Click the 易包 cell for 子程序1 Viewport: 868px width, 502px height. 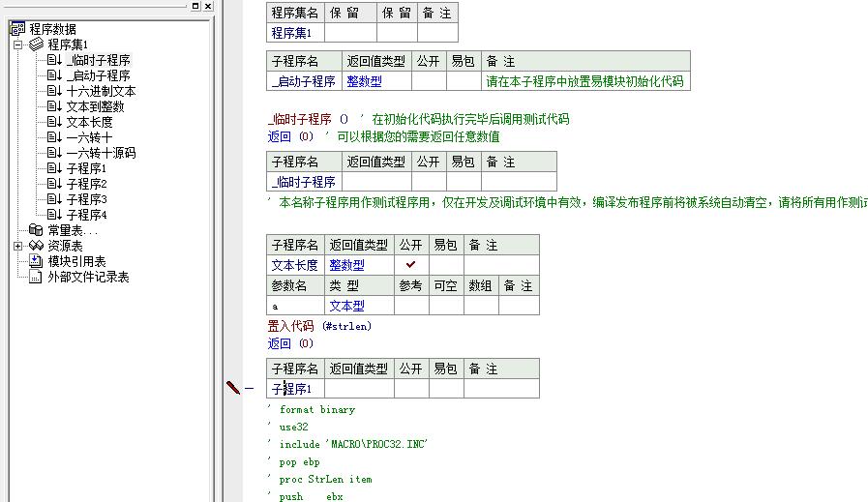446,389
